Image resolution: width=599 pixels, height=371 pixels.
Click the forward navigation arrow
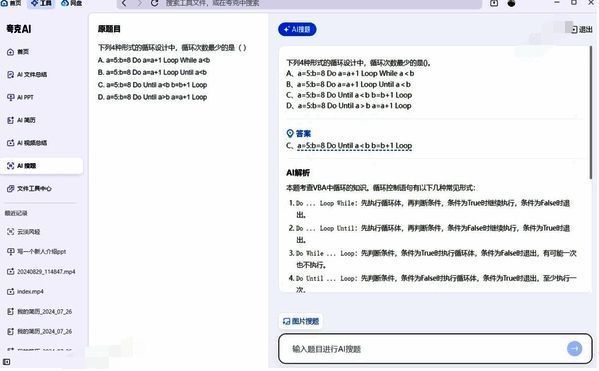click(139, 3)
